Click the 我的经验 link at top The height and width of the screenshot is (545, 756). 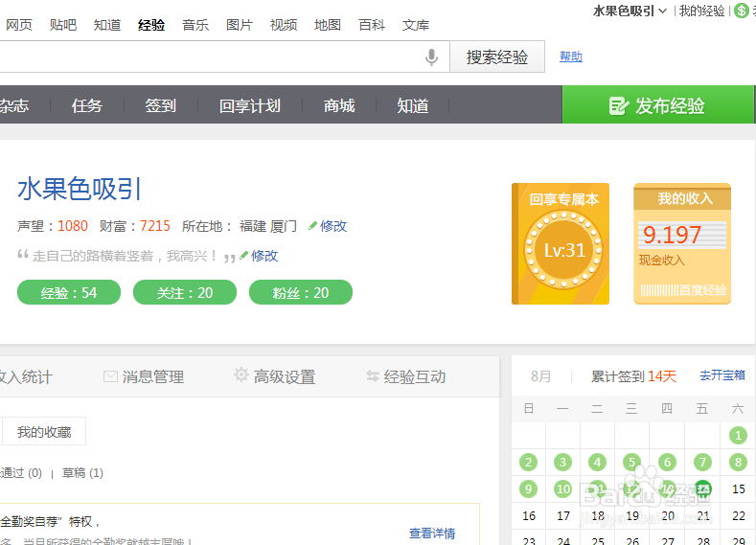point(701,11)
